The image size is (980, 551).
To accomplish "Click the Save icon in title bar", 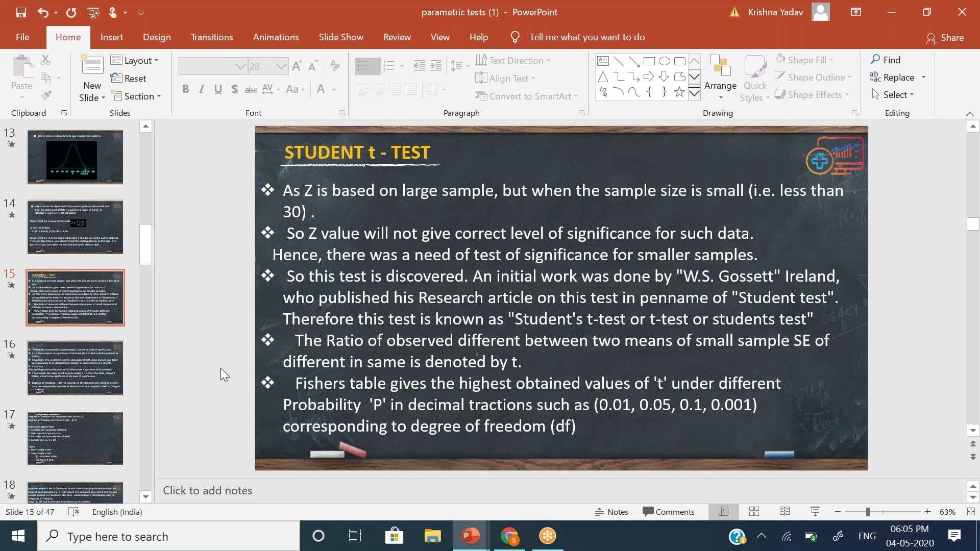I will (21, 12).
